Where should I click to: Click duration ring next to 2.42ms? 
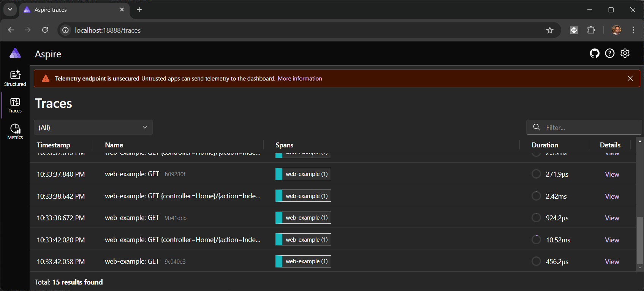pyautogui.click(x=536, y=196)
